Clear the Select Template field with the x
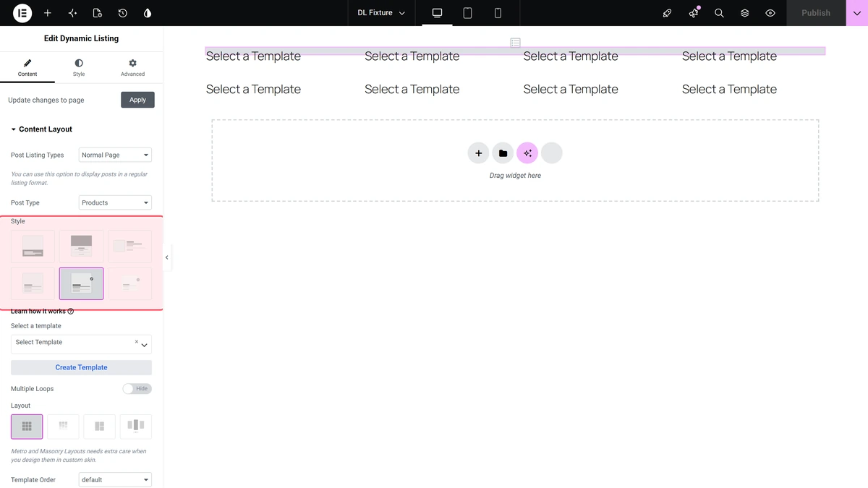This screenshot has height=488, width=868. pyautogui.click(x=137, y=341)
